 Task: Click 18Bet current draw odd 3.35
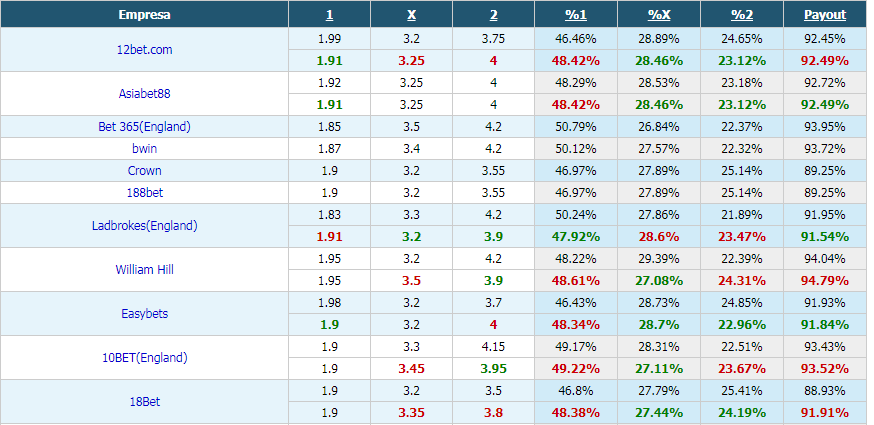tap(411, 413)
